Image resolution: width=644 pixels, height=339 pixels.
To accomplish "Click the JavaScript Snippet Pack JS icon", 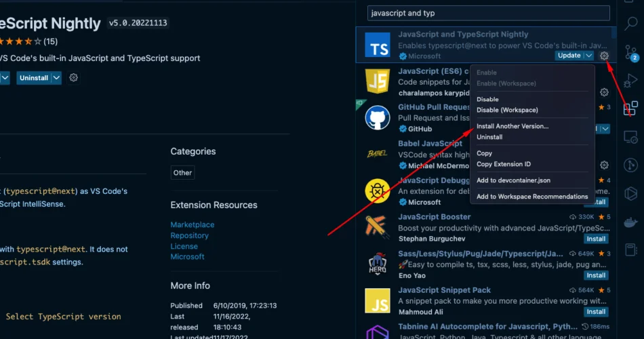I will pos(377,300).
